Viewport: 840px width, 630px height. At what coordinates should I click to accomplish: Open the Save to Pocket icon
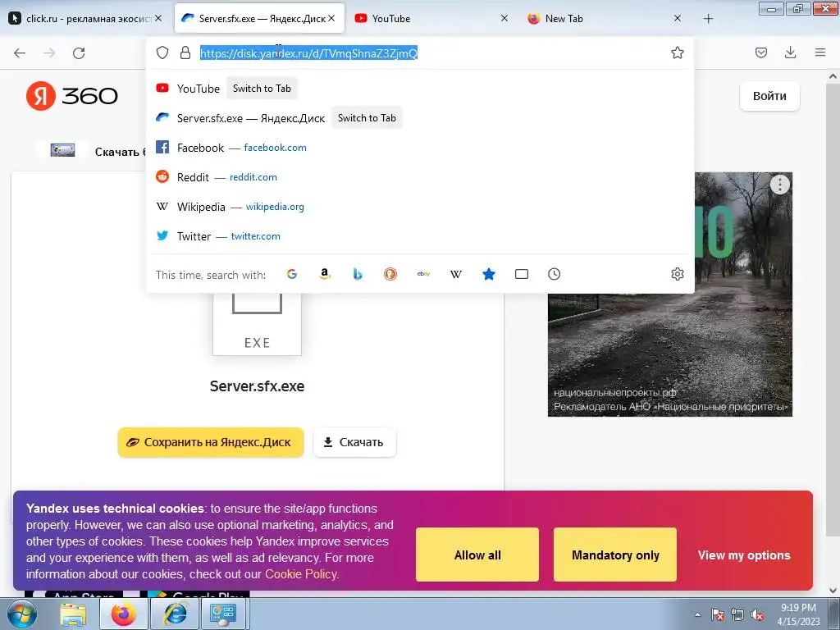tap(760, 52)
